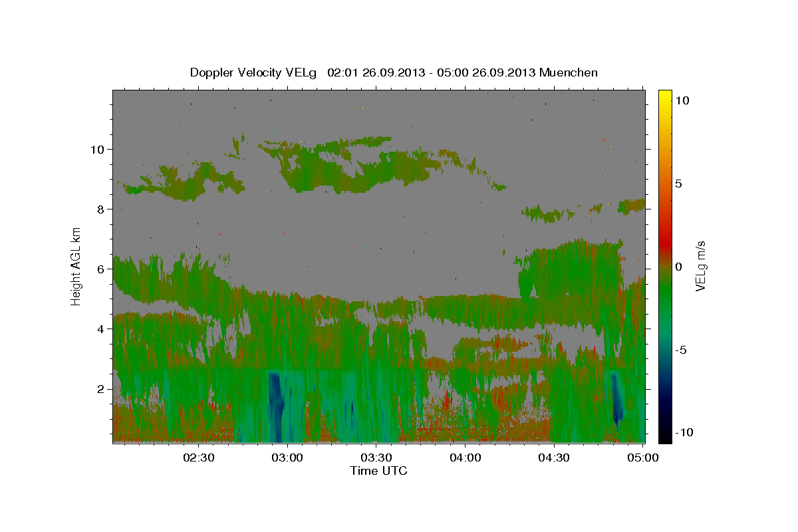798x532 pixels.
Task: Click the 'Muenchen' location label in the title
Action: tap(569, 72)
